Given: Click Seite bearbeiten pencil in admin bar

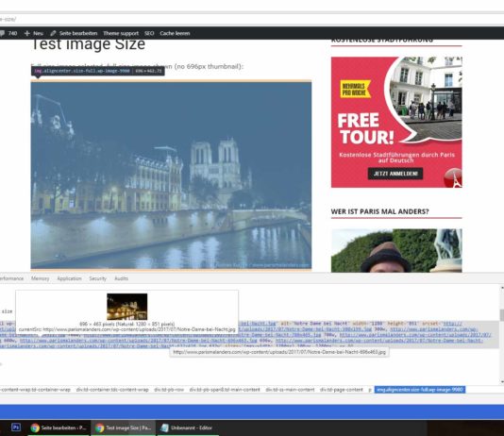Looking at the screenshot, I should pos(74,33).
